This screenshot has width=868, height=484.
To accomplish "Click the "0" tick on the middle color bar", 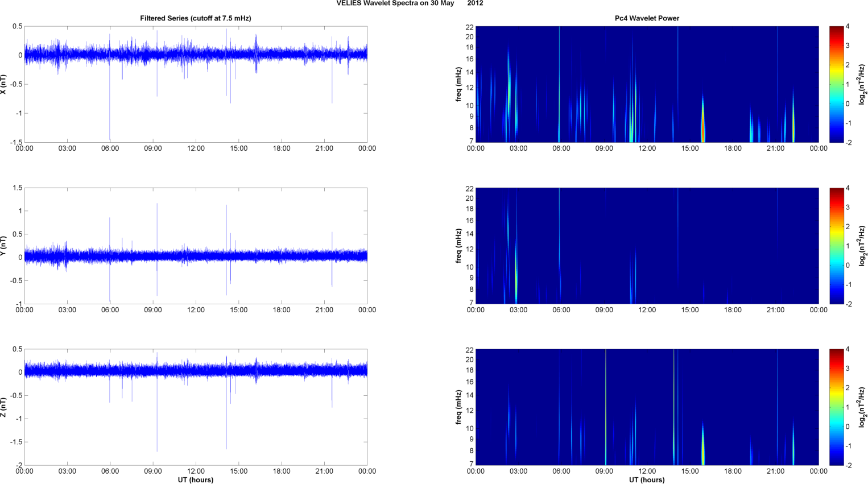I will tap(848, 265).
